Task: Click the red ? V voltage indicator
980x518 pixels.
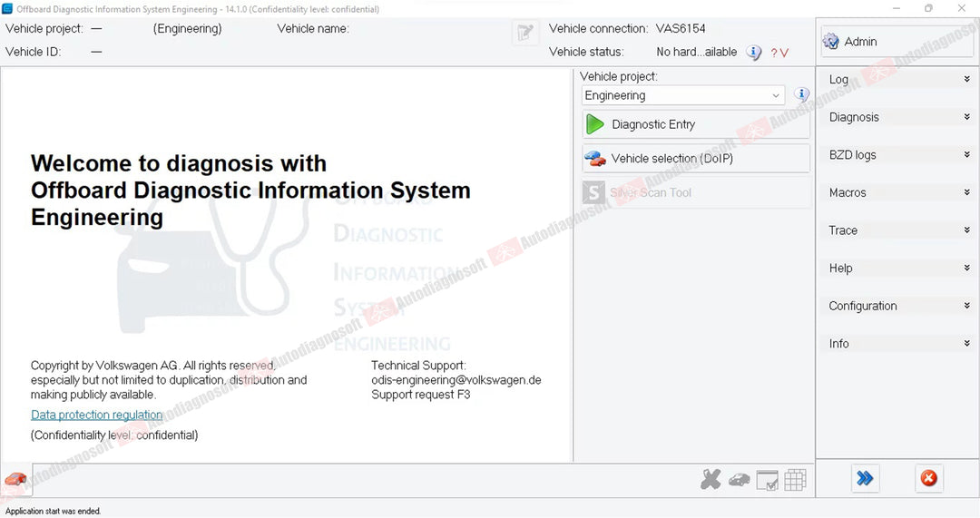Action: 779,54
